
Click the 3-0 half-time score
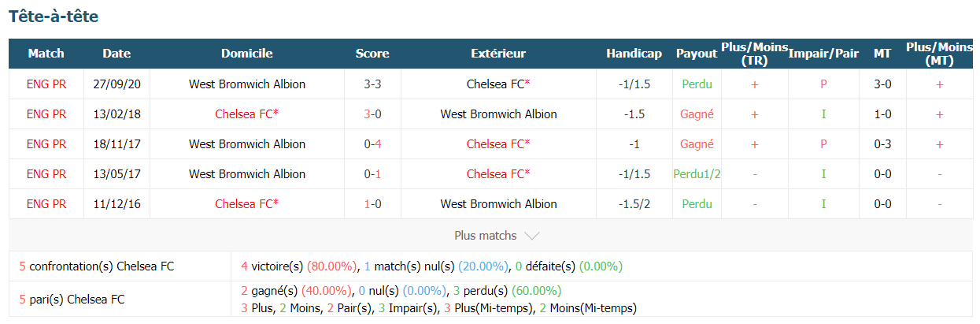click(882, 84)
